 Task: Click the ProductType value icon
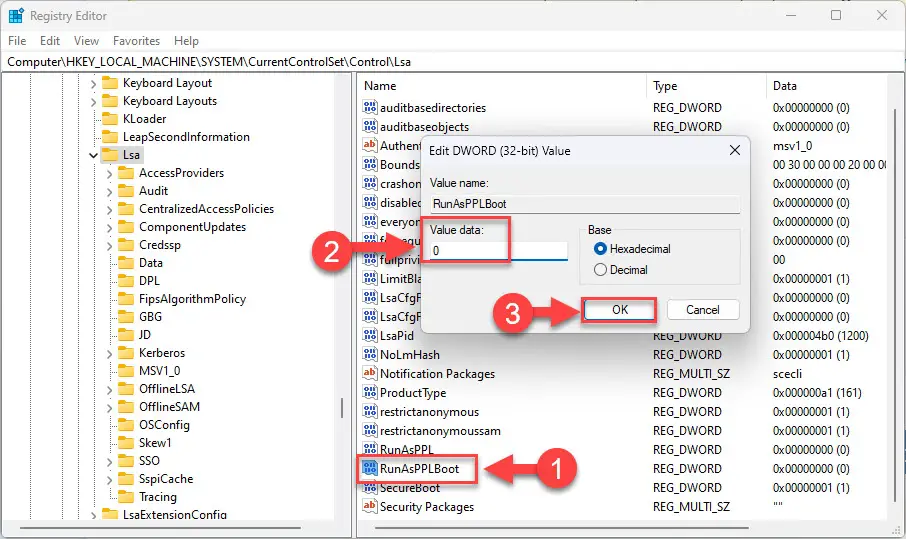pos(370,393)
